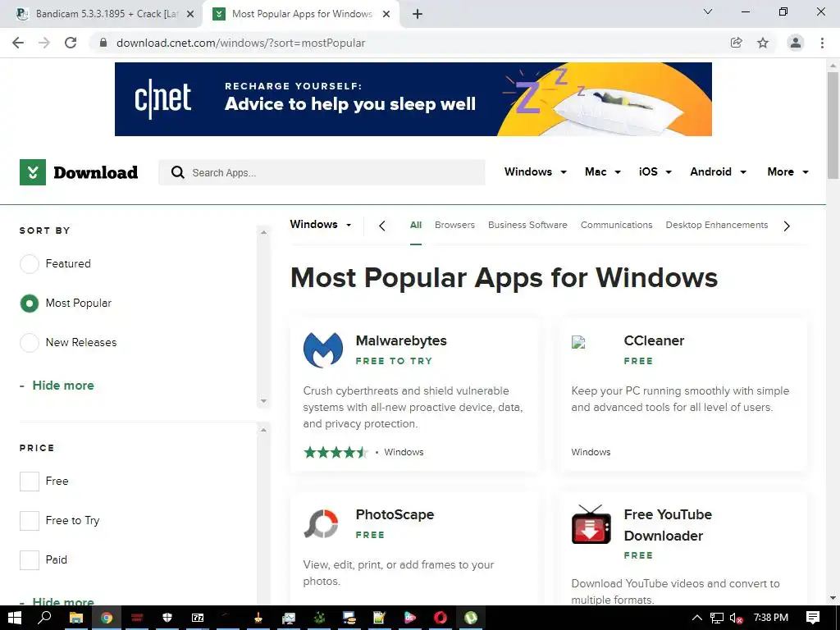The image size is (840, 630).
Task: Expand the iOS platform dropdown
Action: (655, 172)
